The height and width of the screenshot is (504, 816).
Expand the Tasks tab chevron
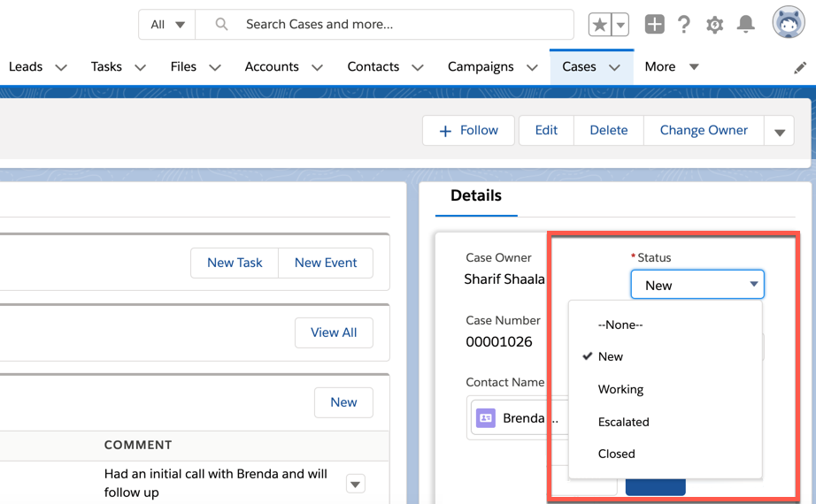140,67
